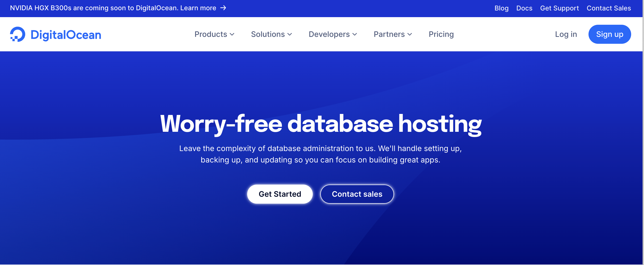Expand the Partners dropdown chevron

click(x=409, y=34)
